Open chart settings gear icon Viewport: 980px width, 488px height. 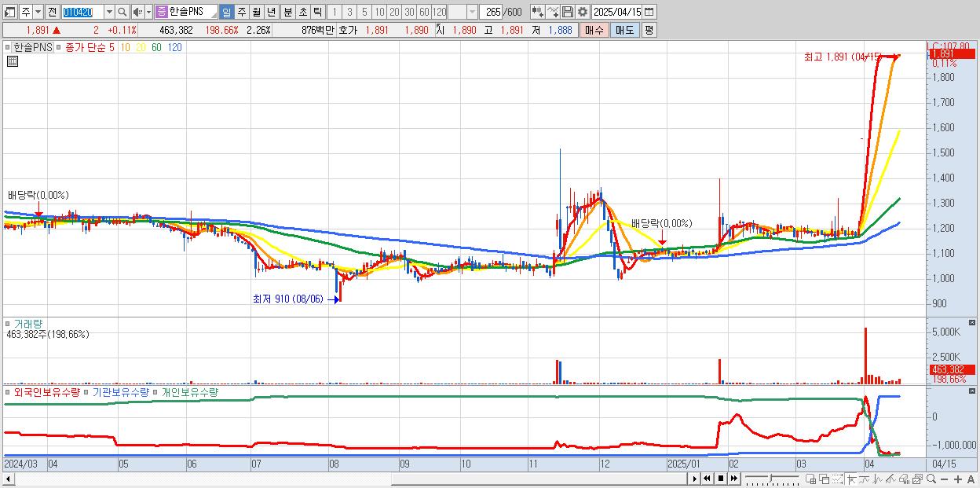582,12
